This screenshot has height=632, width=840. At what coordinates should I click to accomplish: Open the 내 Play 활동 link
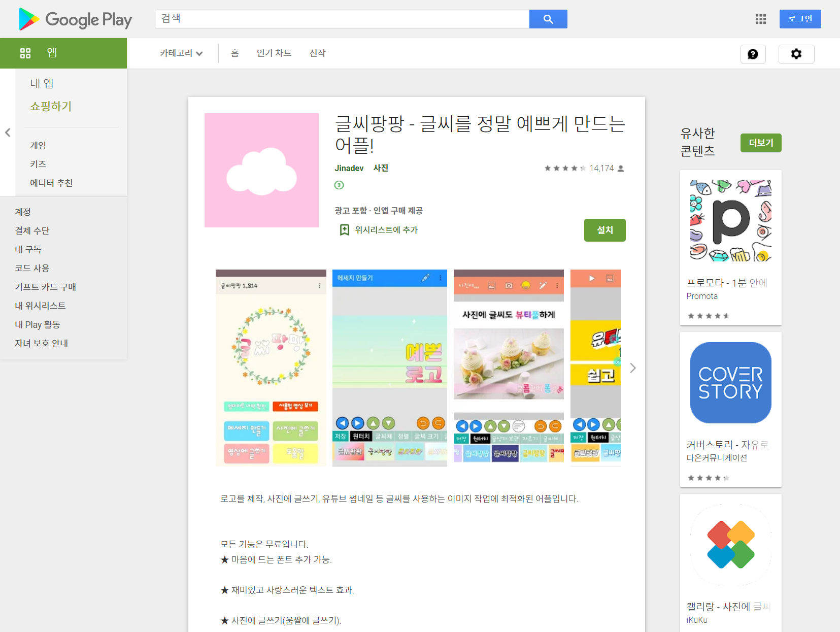point(37,324)
